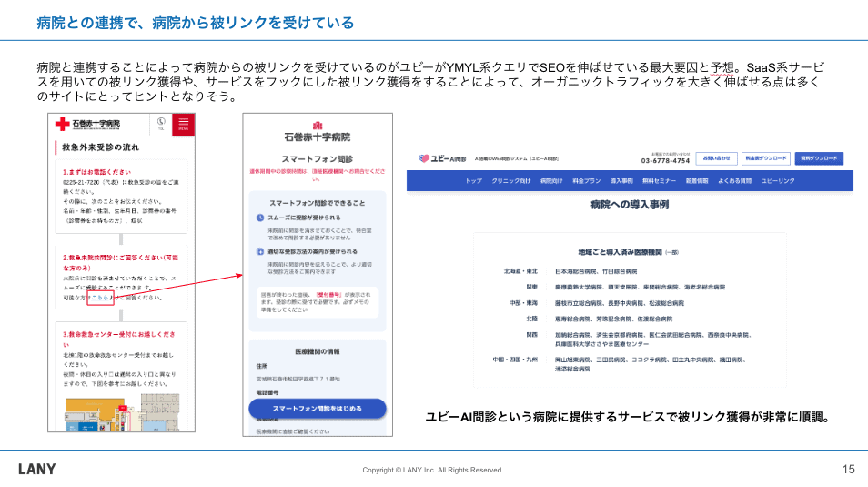Click the heading 病院への導入事例
This screenshot has width=868, height=487.
[x=630, y=205]
